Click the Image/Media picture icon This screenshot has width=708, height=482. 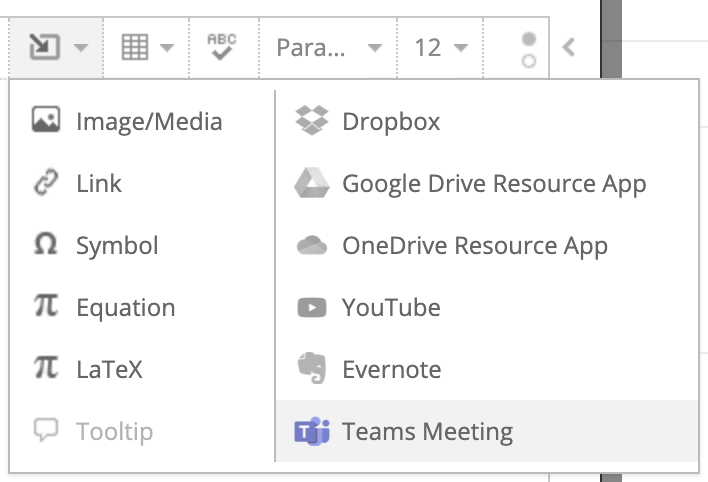pos(46,122)
